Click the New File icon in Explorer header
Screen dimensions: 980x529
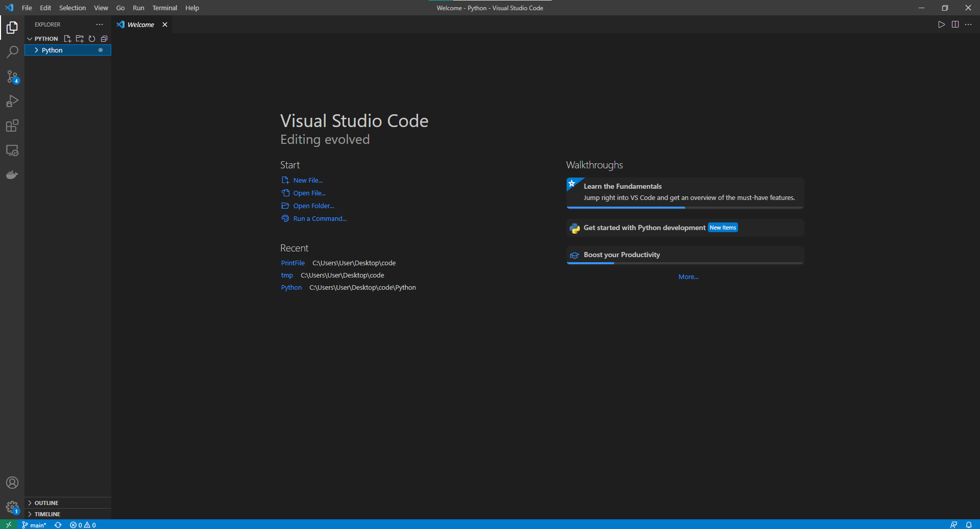(67, 39)
